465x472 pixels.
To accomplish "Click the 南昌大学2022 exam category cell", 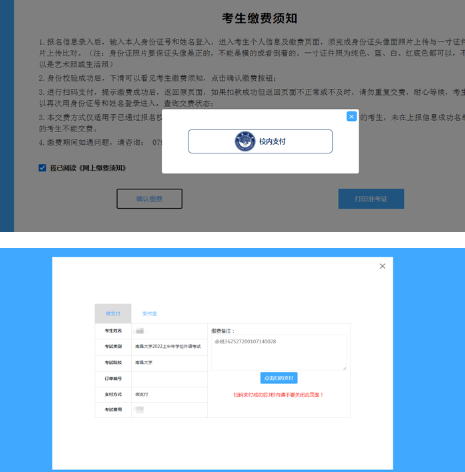I will [x=169, y=347].
